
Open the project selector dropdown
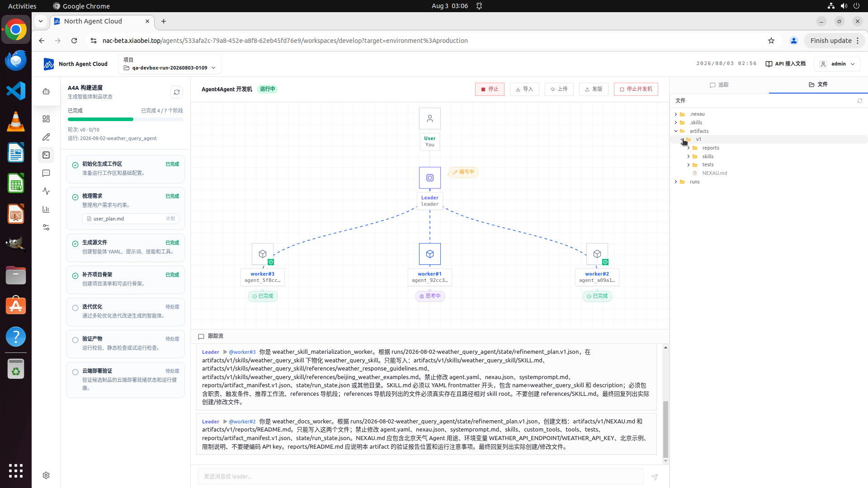click(x=170, y=64)
